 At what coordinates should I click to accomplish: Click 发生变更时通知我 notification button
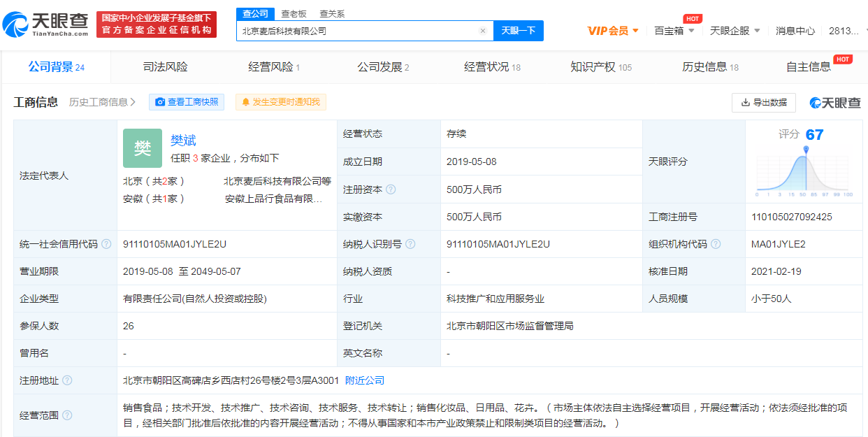[x=281, y=102]
